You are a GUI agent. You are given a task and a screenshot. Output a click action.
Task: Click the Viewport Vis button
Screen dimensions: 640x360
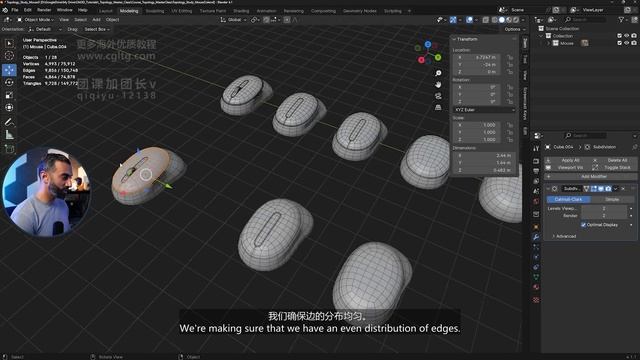567,168
